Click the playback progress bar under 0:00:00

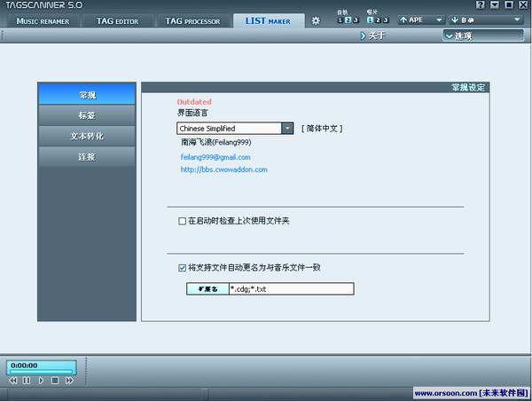(x=41, y=372)
